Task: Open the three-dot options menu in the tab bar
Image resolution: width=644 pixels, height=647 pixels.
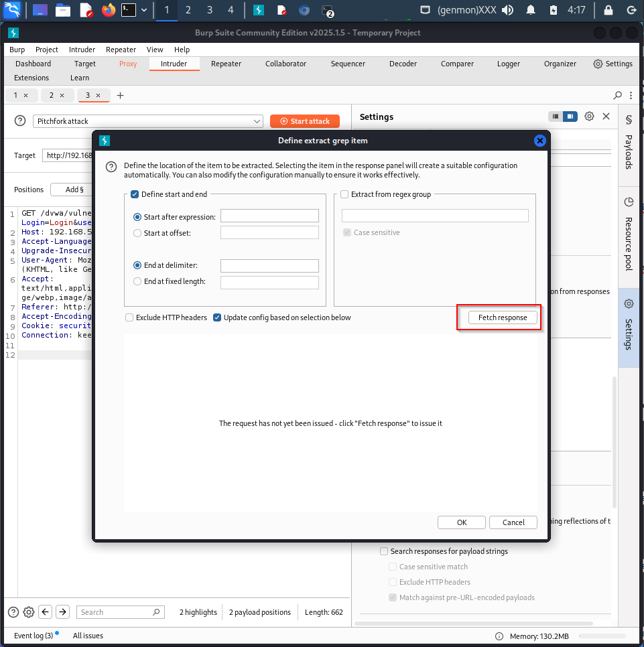Action: (631, 95)
